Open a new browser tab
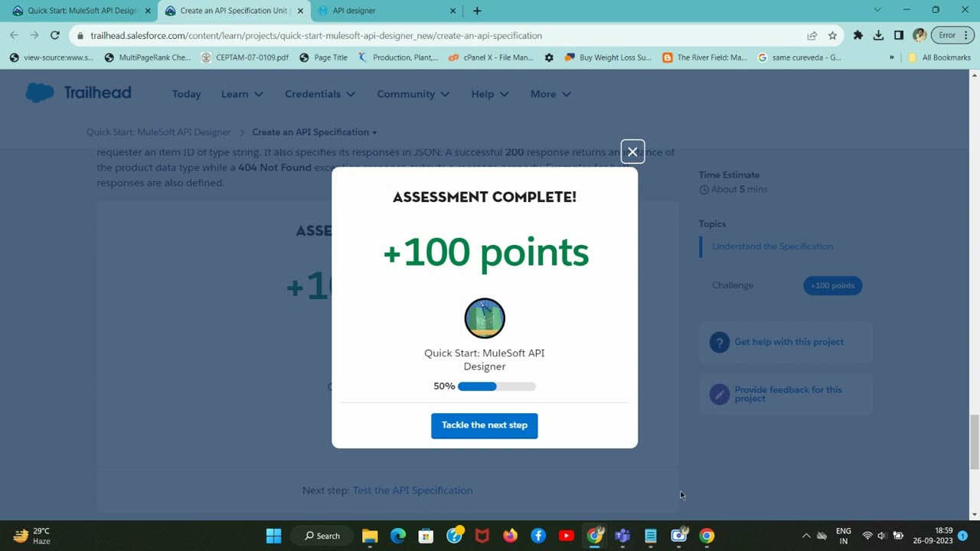Viewport: 980px width, 551px height. 477,11
